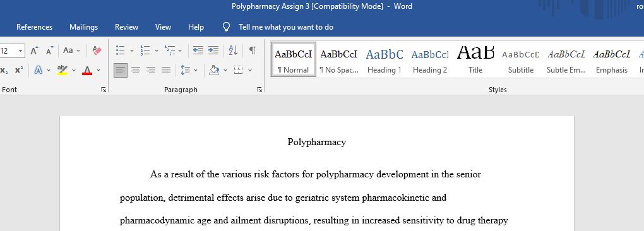Open shading color dropdown arrow
644x231 pixels.
click(225, 71)
